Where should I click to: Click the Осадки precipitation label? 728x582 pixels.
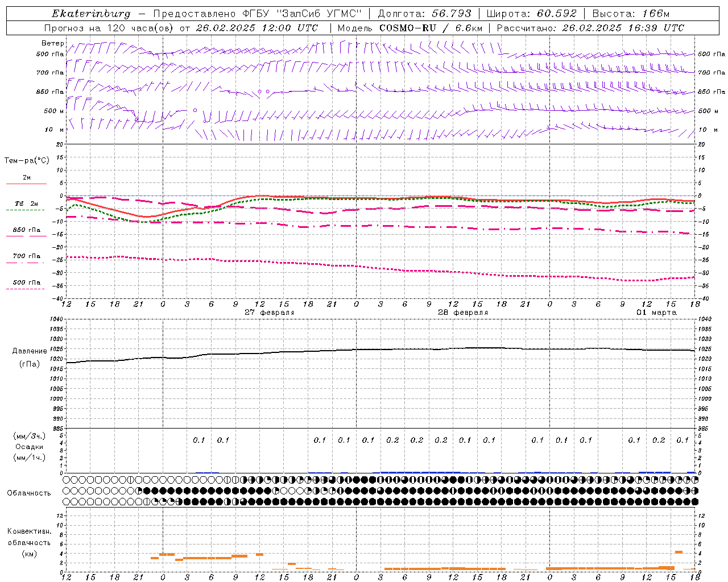click(x=29, y=447)
